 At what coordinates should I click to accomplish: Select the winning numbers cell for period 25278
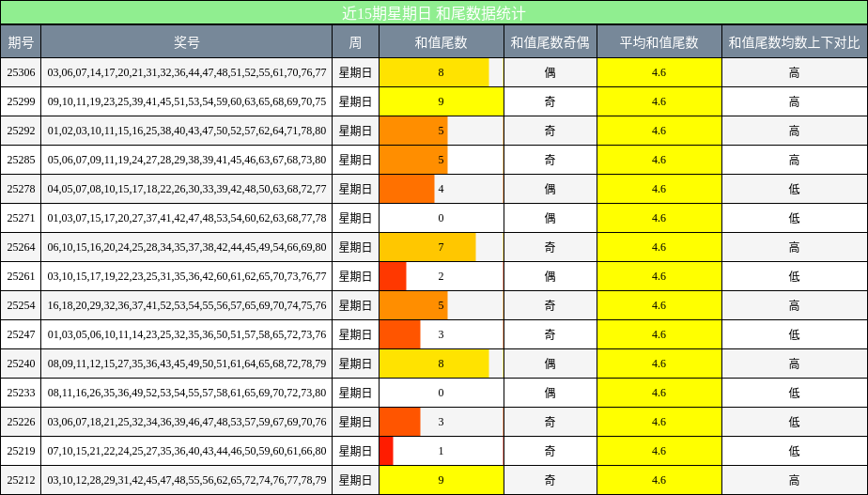[x=186, y=189]
